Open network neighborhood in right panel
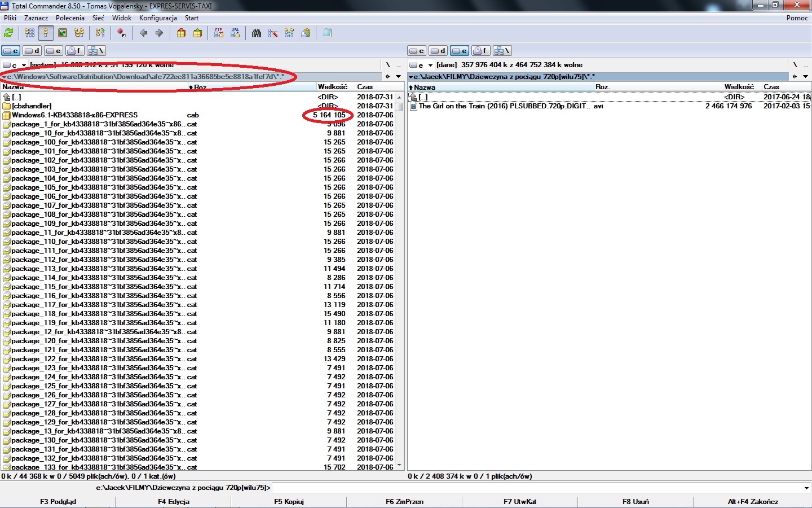Viewport: 812px width, 508px height. (x=502, y=51)
